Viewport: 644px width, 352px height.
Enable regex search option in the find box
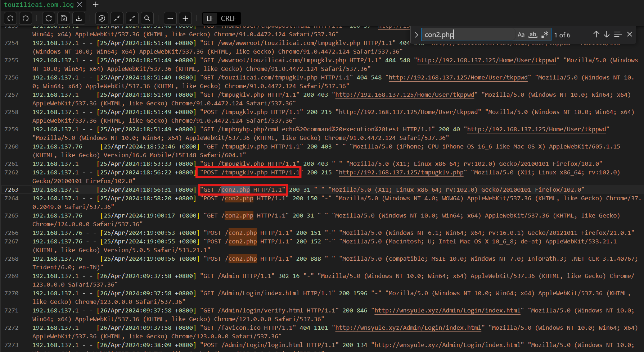coord(545,35)
